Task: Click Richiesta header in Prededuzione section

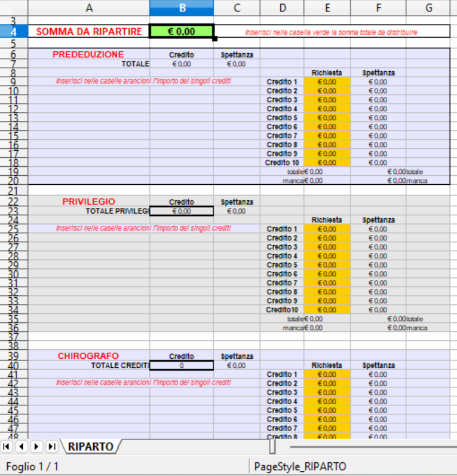Action: (x=327, y=73)
